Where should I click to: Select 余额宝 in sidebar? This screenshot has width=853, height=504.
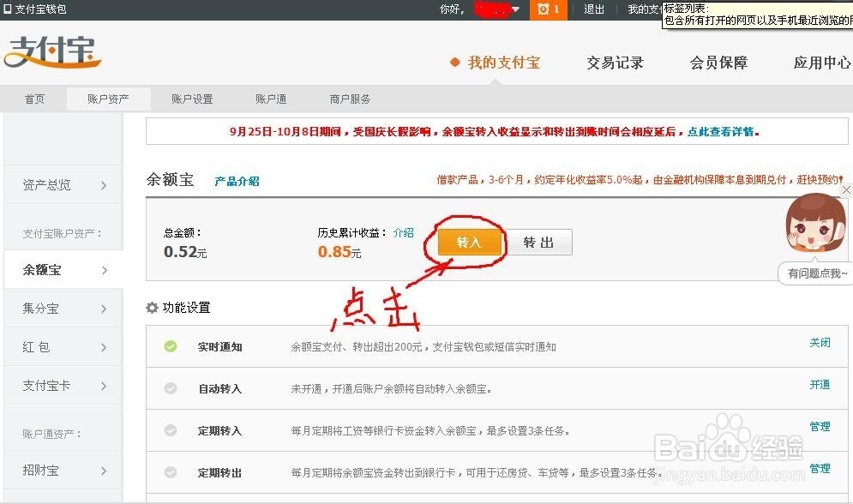tap(42, 270)
